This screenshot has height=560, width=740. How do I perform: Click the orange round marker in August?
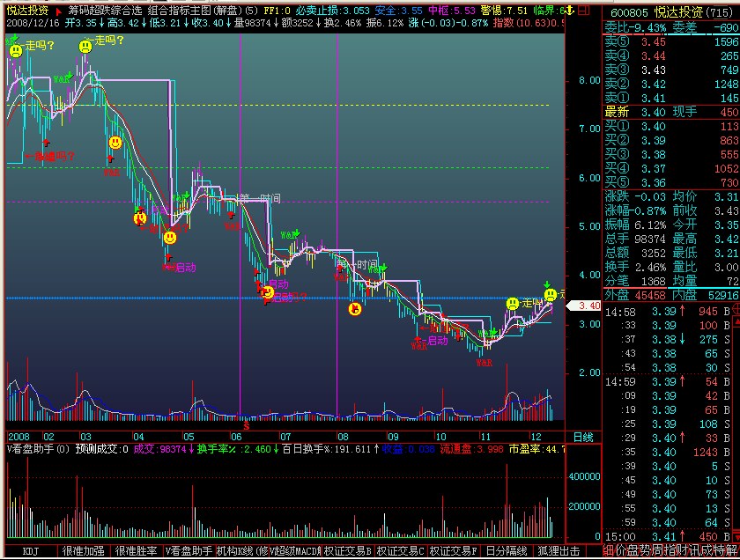click(x=354, y=309)
